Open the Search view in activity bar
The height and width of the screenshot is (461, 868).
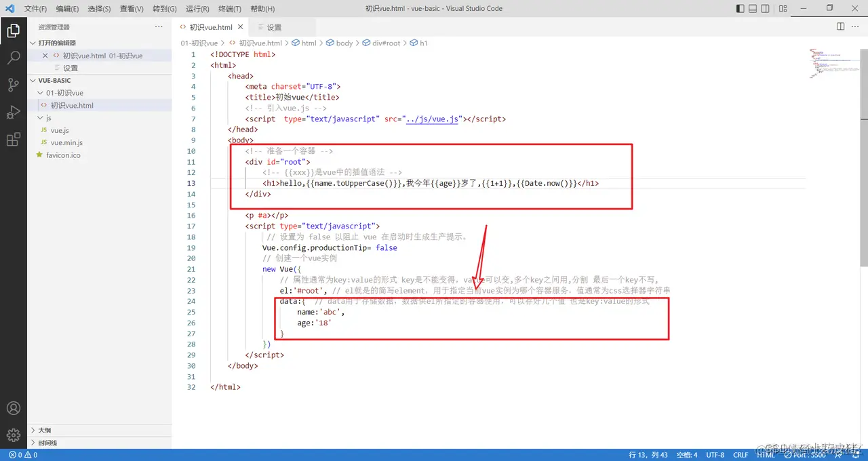tap(13, 58)
